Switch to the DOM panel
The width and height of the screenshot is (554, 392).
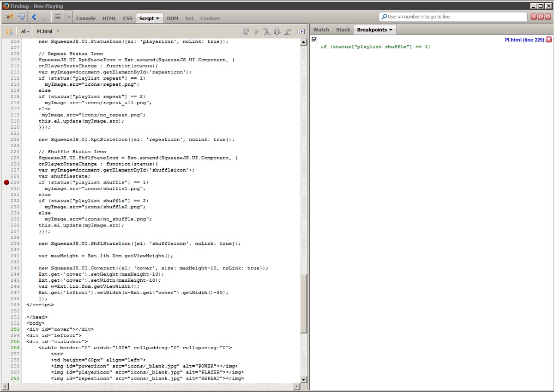(173, 18)
